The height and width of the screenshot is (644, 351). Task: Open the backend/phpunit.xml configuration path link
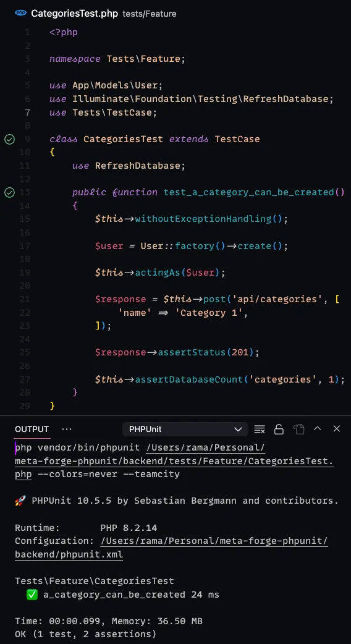(x=171, y=548)
